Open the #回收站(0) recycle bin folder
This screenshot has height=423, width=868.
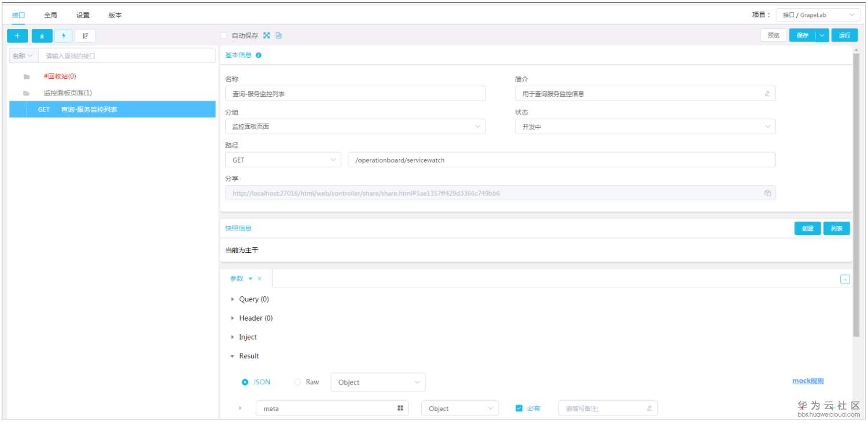click(60, 76)
